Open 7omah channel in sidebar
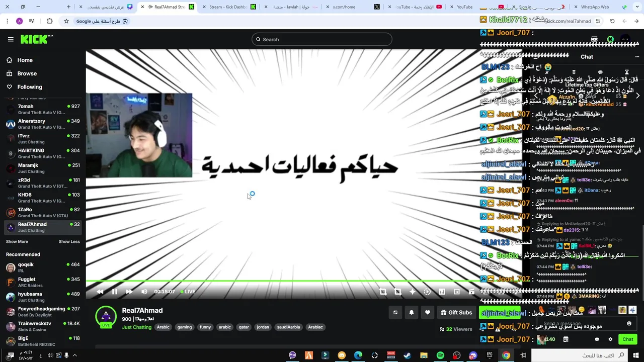The image size is (644, 362). coord(43,109)
